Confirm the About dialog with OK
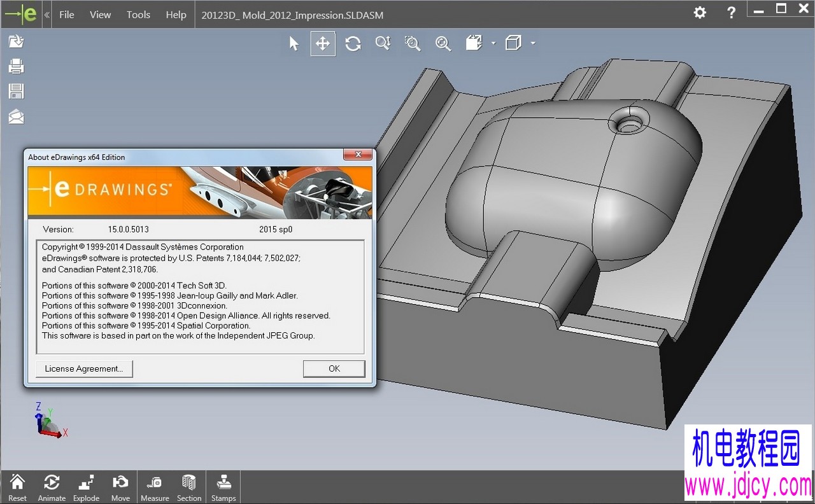Image resolution: width=815 pixels, height=504 pixels. (x=334, y=368)
